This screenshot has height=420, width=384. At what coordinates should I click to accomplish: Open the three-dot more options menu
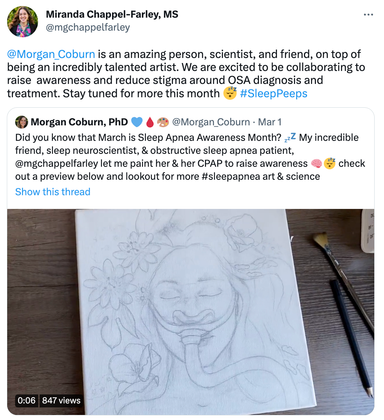tap(368, 15)
